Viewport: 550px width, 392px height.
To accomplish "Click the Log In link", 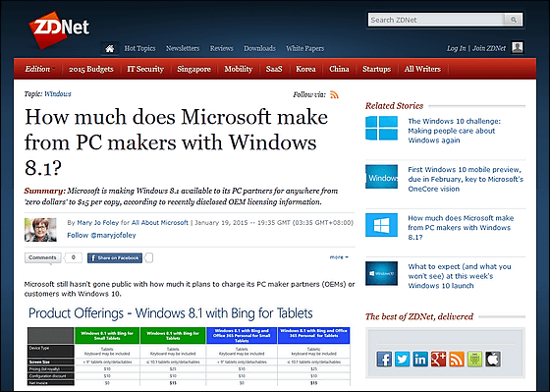I will pos(456,48).
